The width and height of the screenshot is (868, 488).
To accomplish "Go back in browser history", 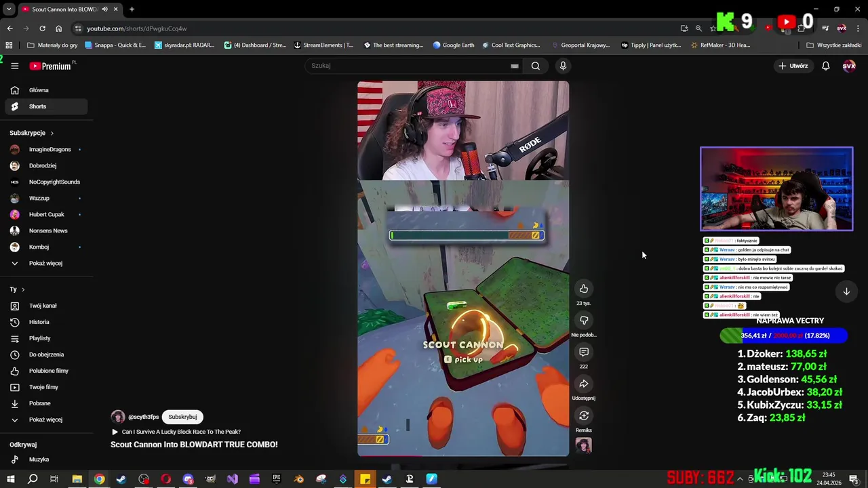I will [x=9, y=28].
